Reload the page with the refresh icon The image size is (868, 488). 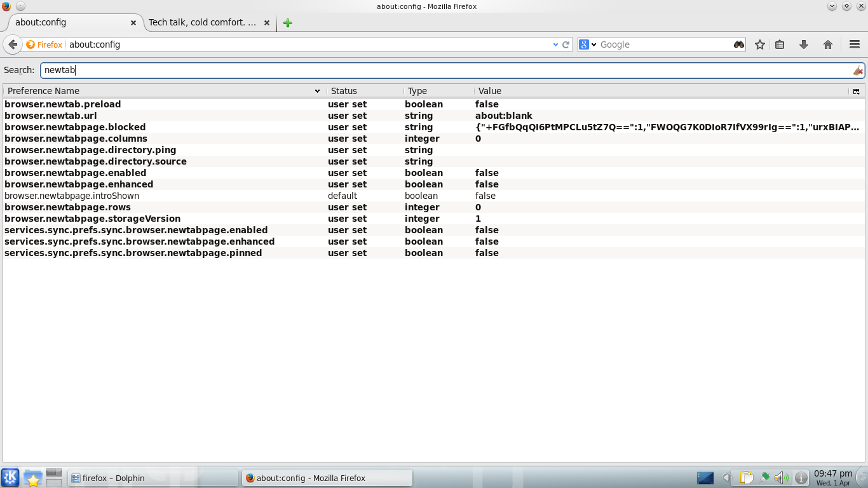[x=566, y=44]
